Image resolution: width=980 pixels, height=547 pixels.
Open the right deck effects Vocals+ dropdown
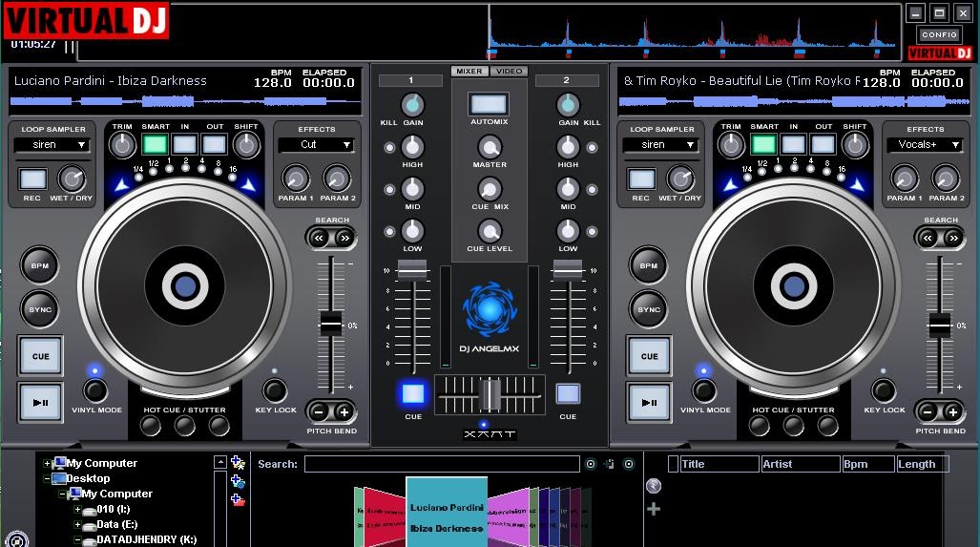coord(926,144)
